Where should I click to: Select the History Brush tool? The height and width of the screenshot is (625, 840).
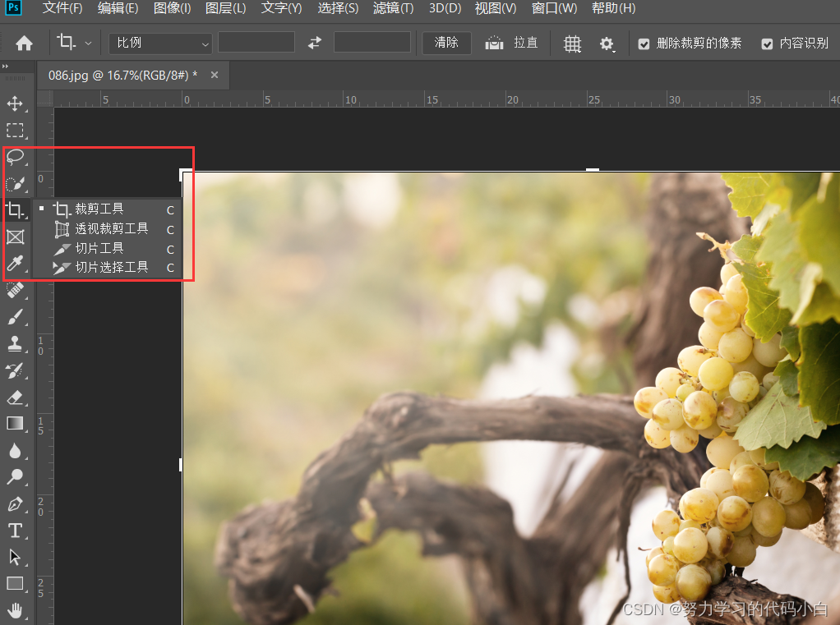(15, 370)
